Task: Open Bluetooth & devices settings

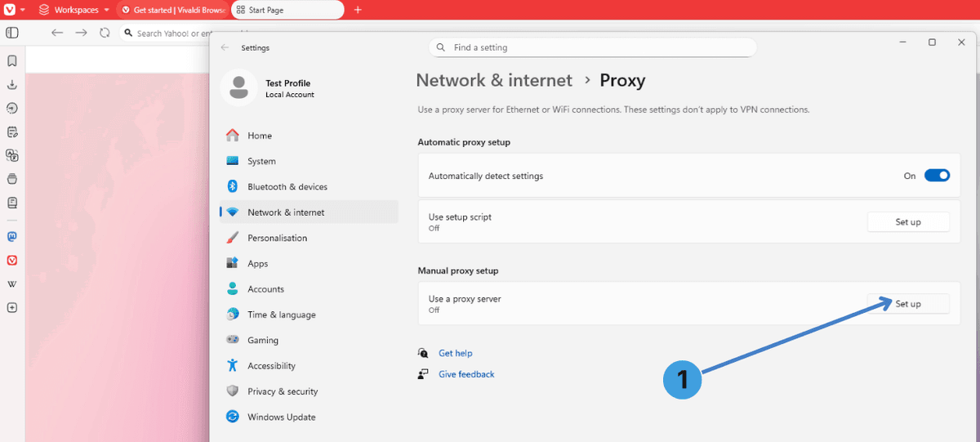Action: coord(309,186)
